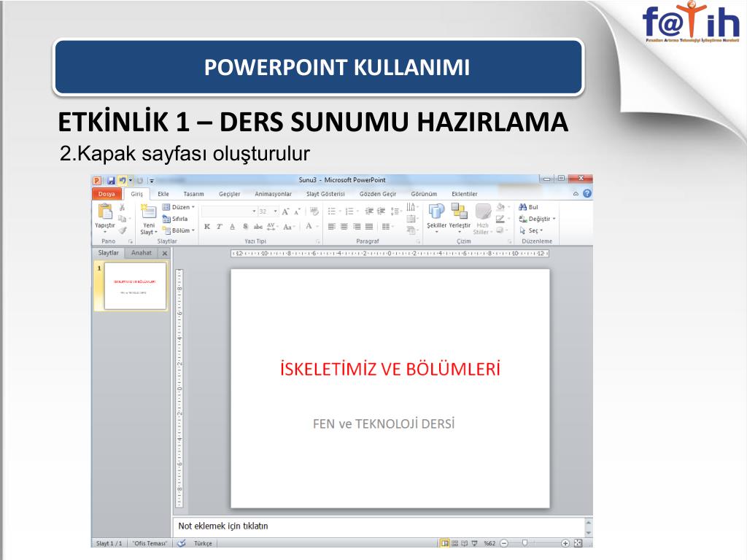Select normal view icon in status bar
This screenshot has width=747, height=560.
[x=444, y=543]
